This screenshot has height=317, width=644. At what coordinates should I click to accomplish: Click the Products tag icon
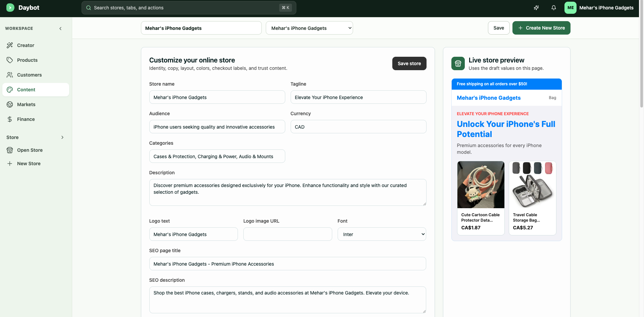(x=10, y=60)
